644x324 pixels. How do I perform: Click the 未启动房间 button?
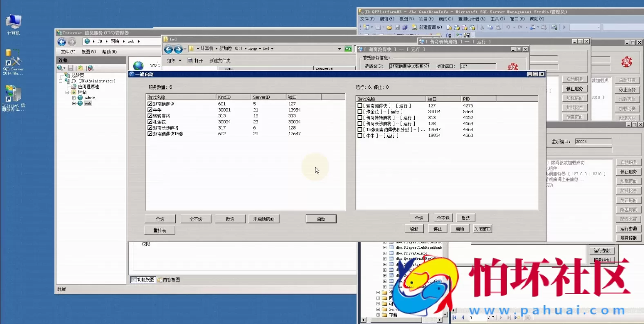pyautogui.click(x=264, y=219)
